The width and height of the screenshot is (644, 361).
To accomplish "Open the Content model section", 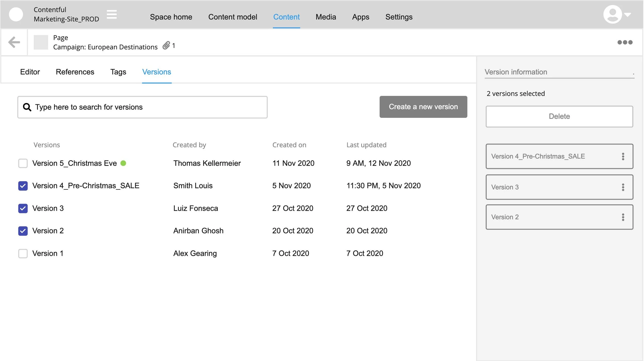I will click(233, 17).
